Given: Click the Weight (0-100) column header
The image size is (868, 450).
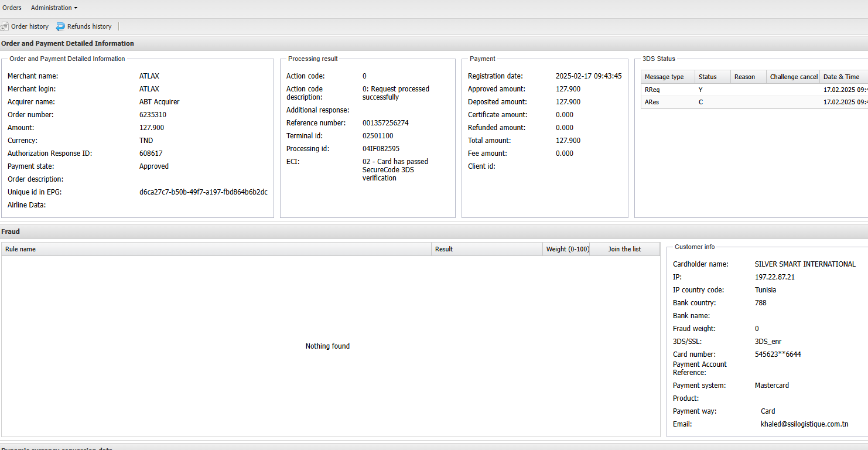Looking at the screenshot, I should (x=567, y=249).
